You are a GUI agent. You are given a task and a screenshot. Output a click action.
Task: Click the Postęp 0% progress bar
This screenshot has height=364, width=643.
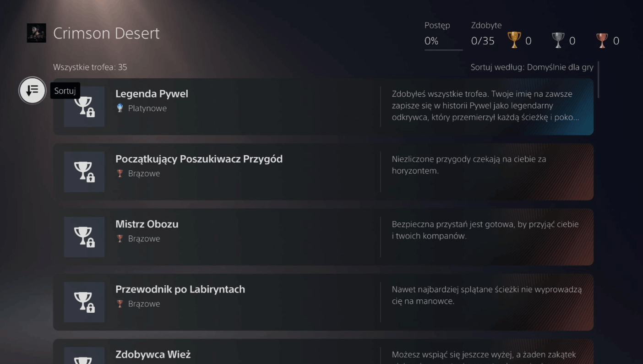tap(443, 49)
